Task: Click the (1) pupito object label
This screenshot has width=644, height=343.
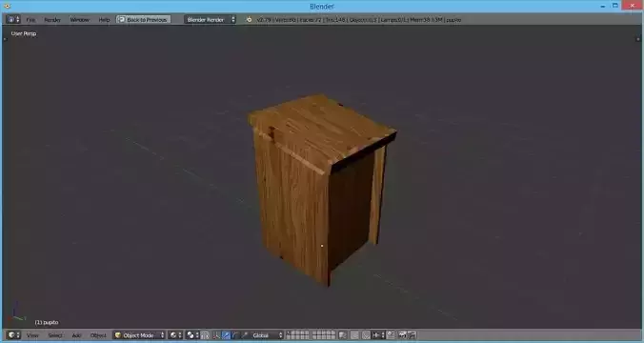Action: click(x=47, y=322)
